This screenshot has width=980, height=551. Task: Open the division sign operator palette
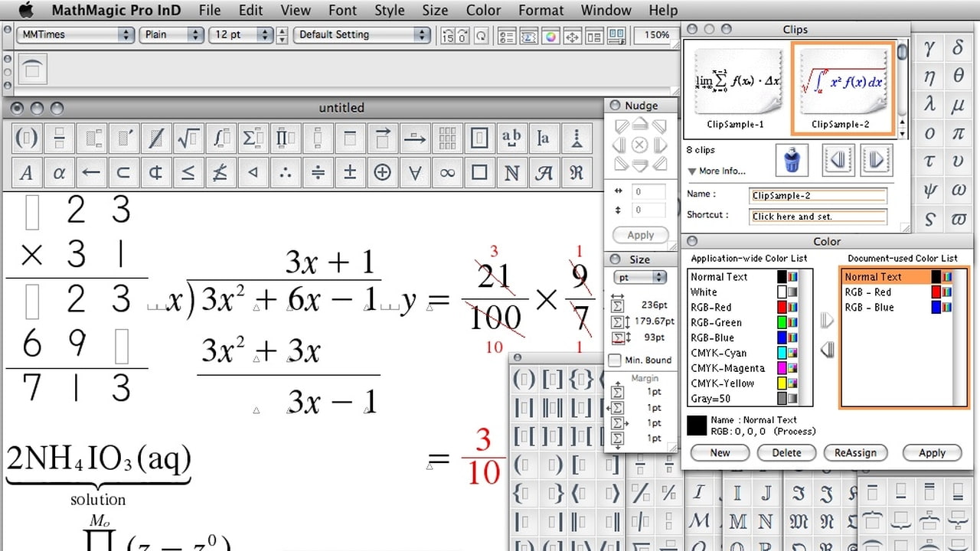tap(318, 172)
